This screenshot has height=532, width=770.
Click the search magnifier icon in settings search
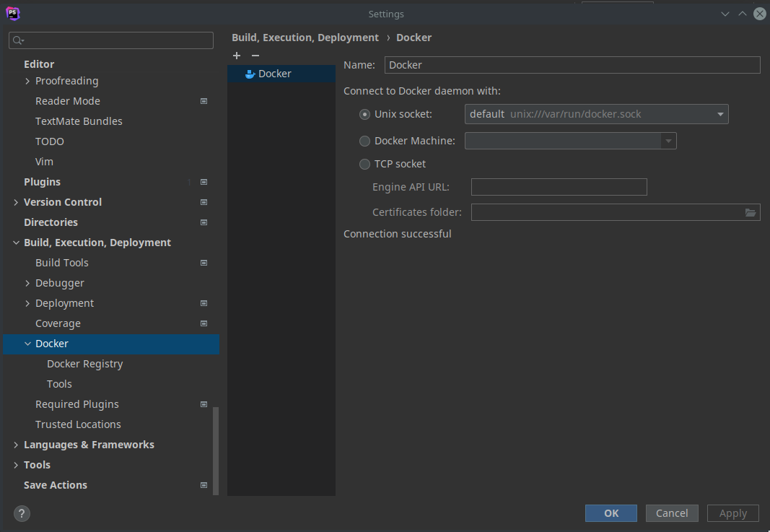[x=18, y=40]
